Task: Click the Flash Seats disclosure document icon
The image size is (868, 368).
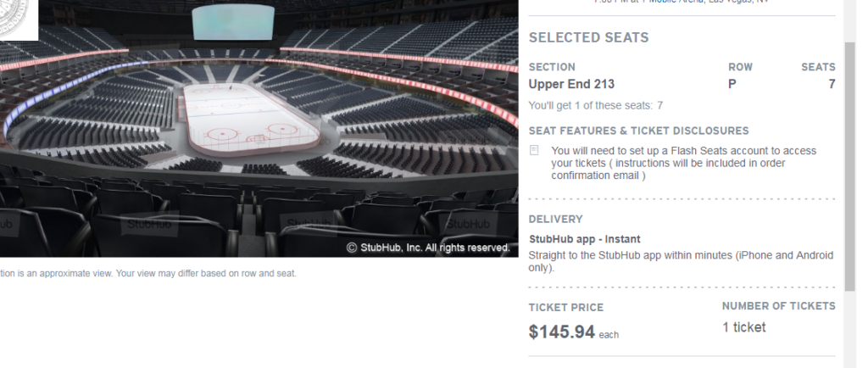Action: [534, 151]
